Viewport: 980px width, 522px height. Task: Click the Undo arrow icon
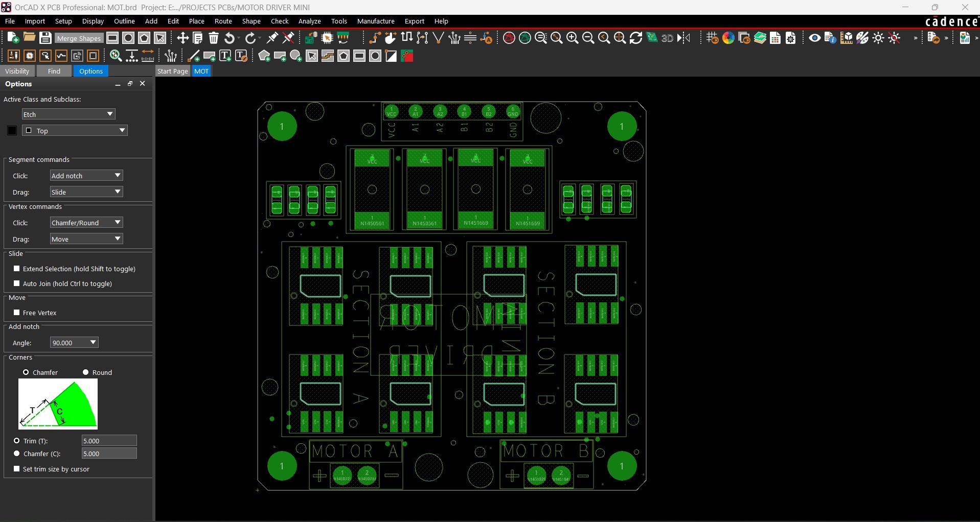230,38
